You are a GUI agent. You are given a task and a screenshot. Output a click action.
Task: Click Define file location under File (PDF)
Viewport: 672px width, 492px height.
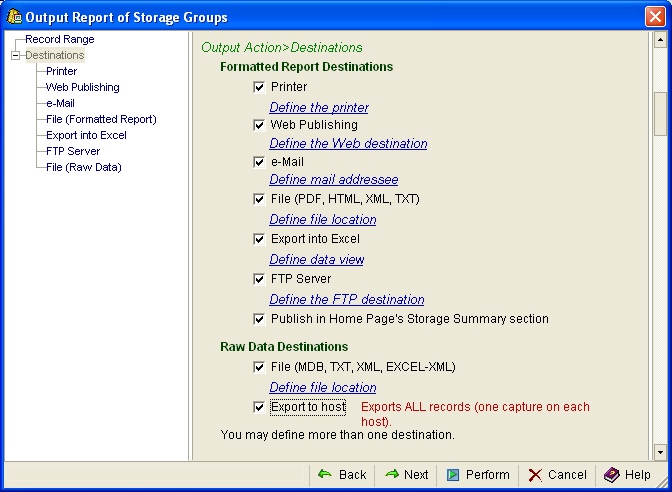coord(323,219)
